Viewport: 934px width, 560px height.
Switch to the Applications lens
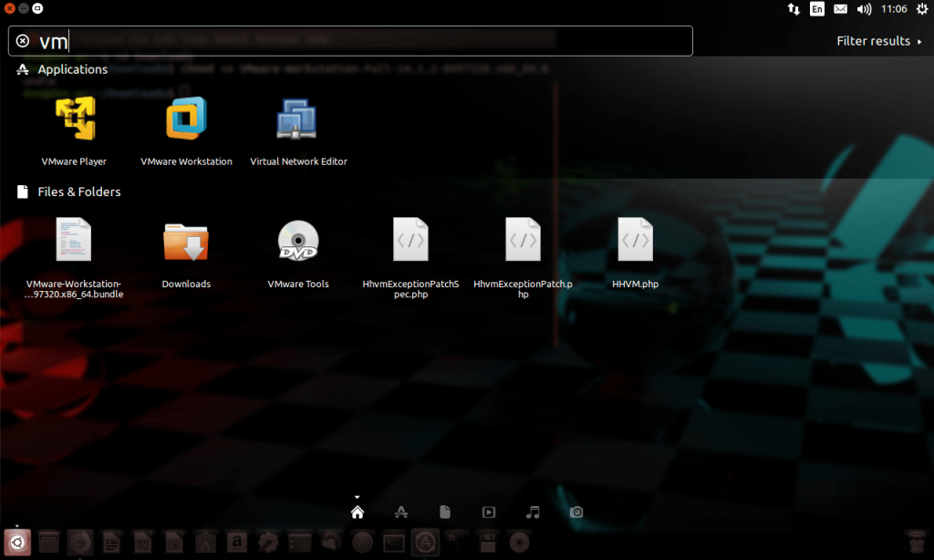coord(401,513)
